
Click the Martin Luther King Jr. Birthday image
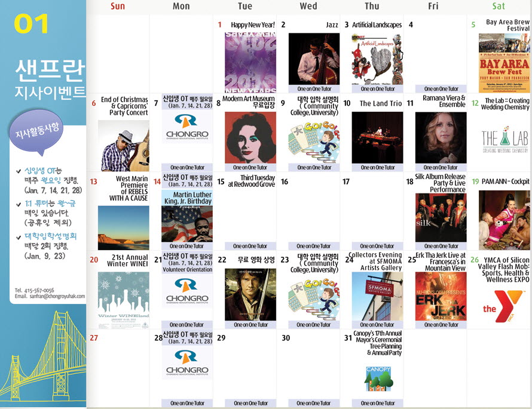[186, 224]
